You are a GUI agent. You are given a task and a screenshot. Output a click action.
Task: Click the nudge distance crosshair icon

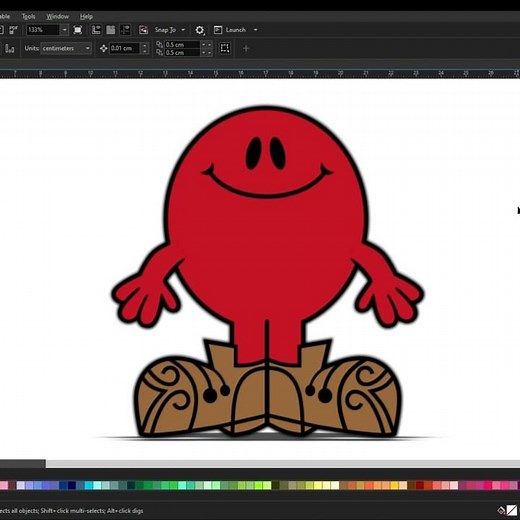click(103, 49)
